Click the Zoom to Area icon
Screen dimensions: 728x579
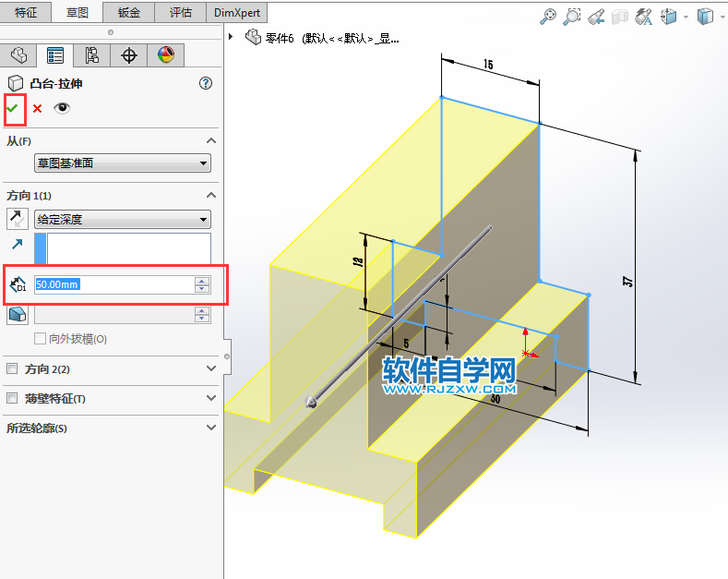tap(571, 17)
